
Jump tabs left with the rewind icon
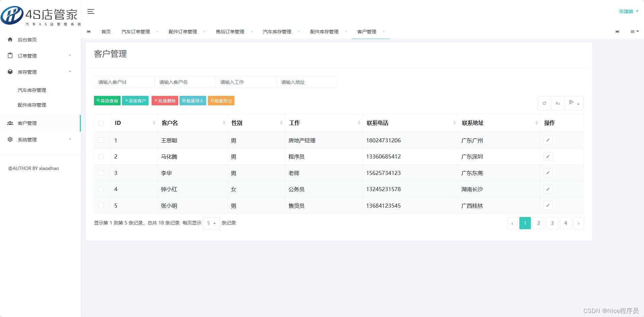pyautogui.click(x=89, y=32)
